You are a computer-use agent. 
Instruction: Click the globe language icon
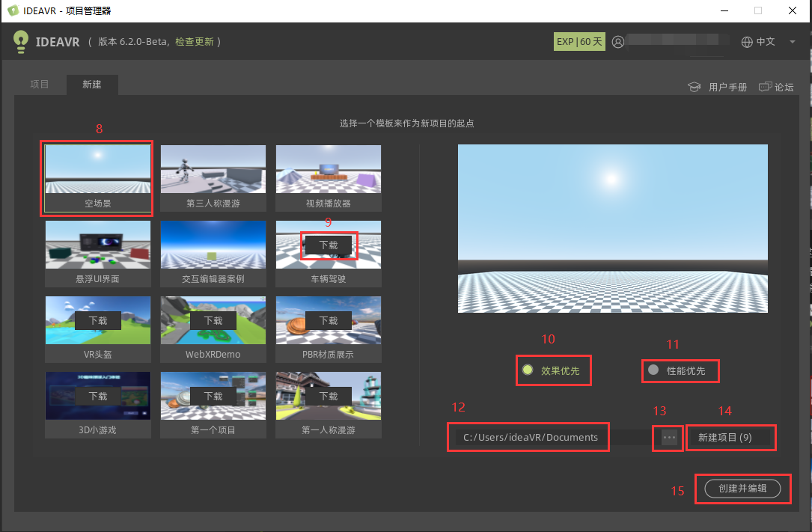pos(747,42)
